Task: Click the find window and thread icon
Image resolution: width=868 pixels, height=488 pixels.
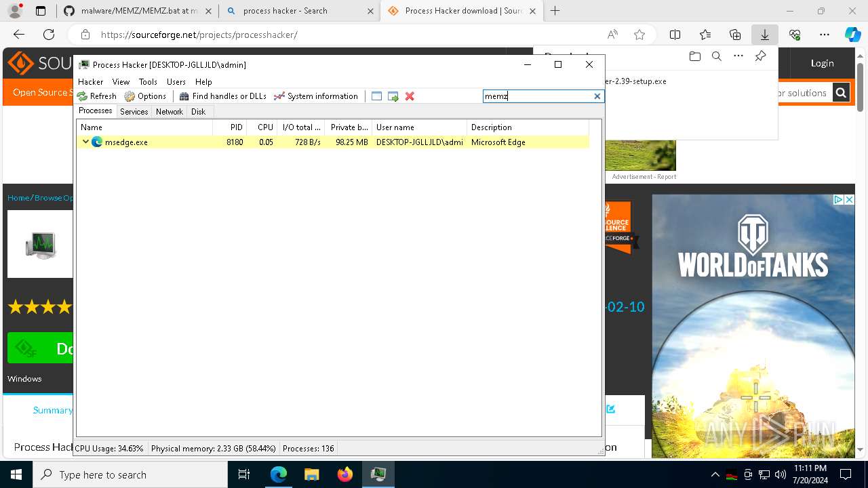Action: point(393,96)
